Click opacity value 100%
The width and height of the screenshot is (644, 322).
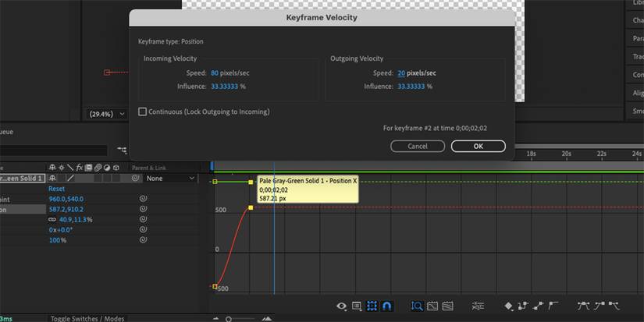tap(58, 240)
